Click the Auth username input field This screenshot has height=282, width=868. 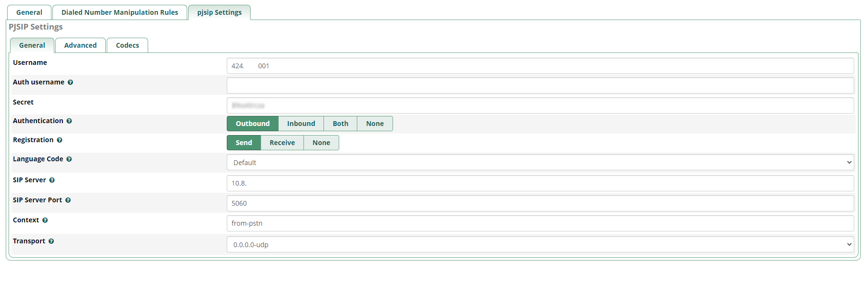pos(540,85)
